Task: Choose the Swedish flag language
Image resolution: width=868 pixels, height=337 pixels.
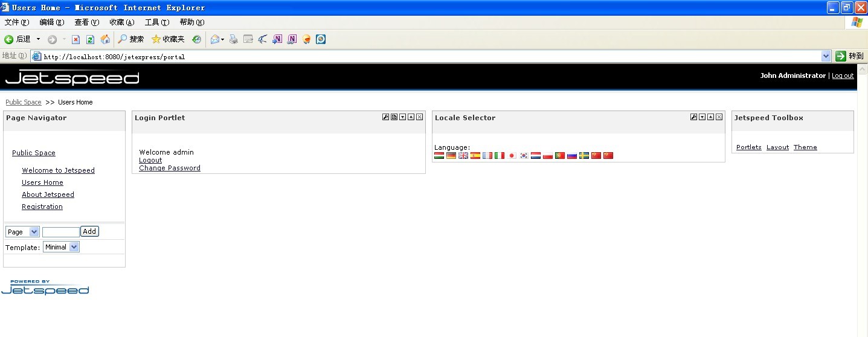Action: tap(584, 156)
